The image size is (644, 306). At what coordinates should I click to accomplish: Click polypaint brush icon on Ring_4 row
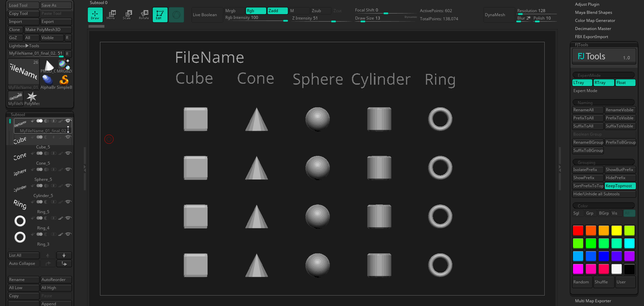[x=60, y=218]
